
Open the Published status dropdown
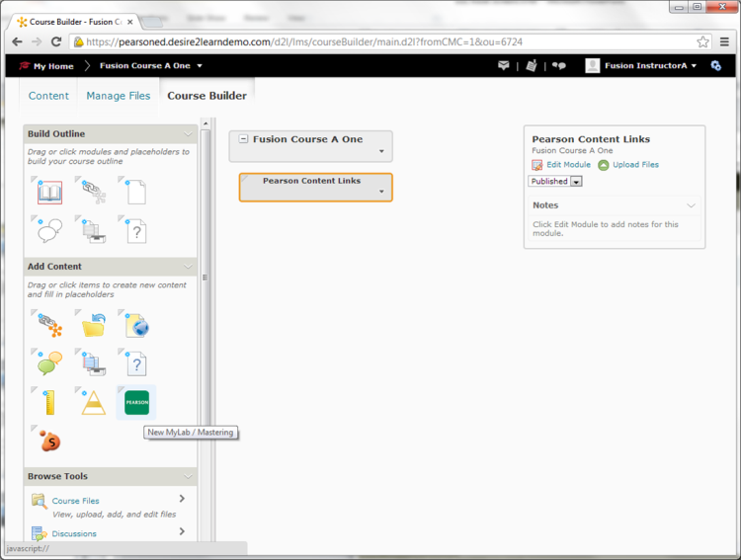tap(555, 182)
